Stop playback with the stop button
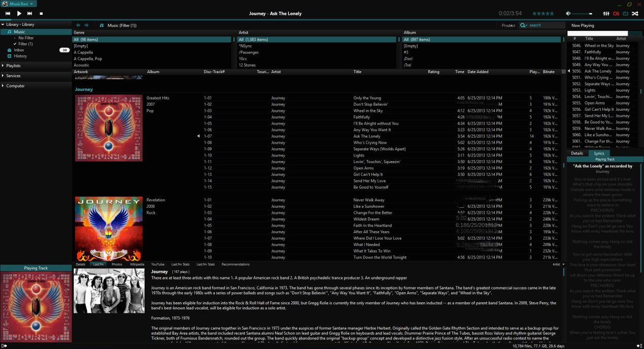 (x=41, y=13)
